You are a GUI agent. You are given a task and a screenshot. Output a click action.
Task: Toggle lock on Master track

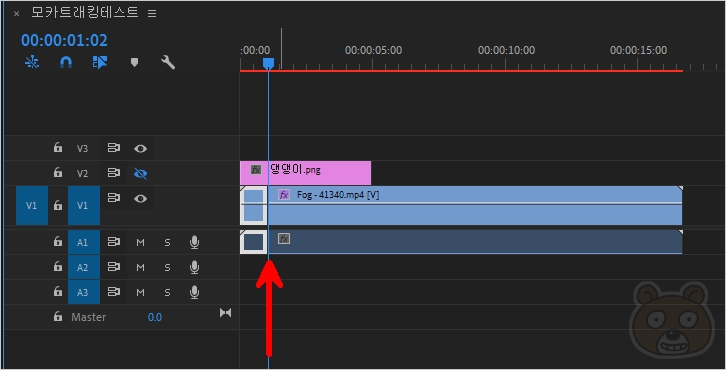click(57, 317)
